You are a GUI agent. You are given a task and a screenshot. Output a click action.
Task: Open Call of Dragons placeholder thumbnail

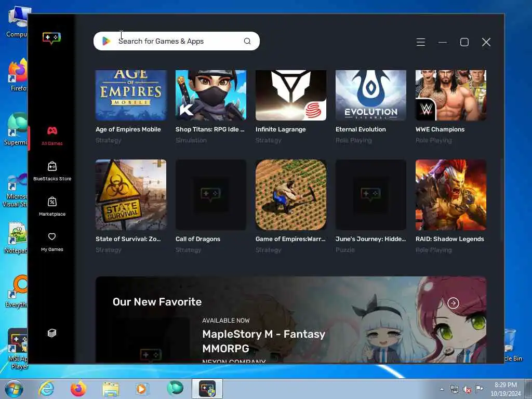click(211, 195)
